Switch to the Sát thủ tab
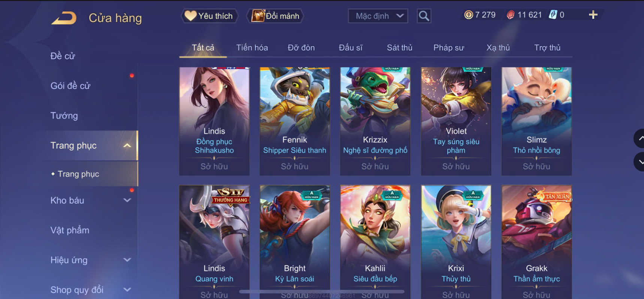644x299 pixels. pyautogui.click(x=399, y=48)
